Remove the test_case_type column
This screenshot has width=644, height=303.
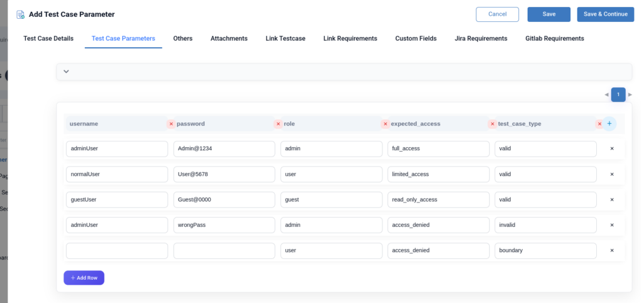599,124
